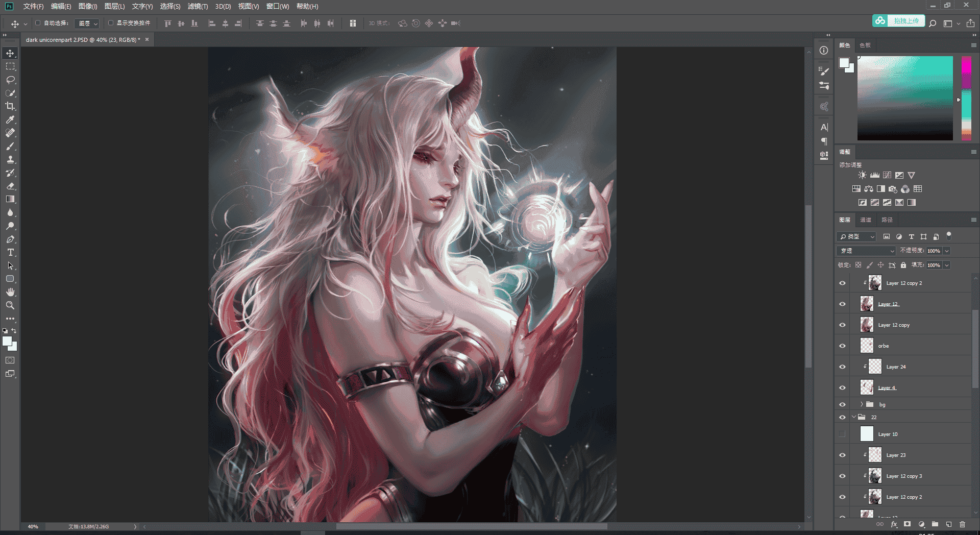Show the hidden Layer 10
Screen dimensions: 980x535
842,434
